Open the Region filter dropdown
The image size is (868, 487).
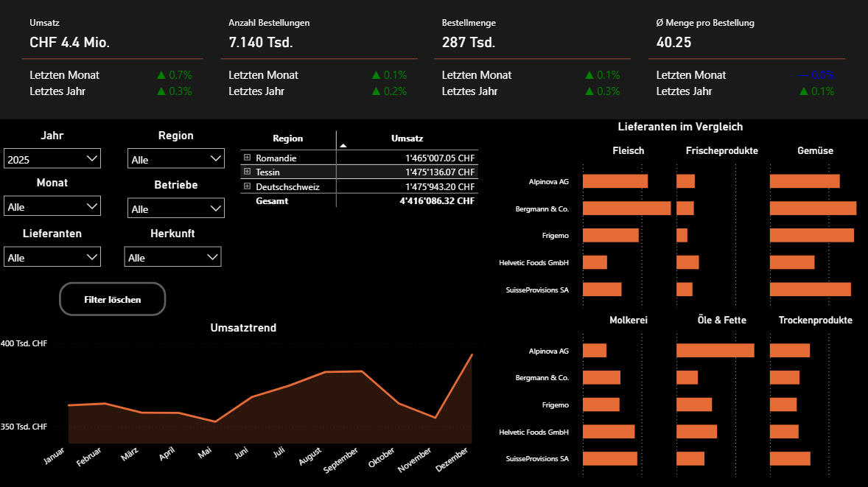point(175,159)
